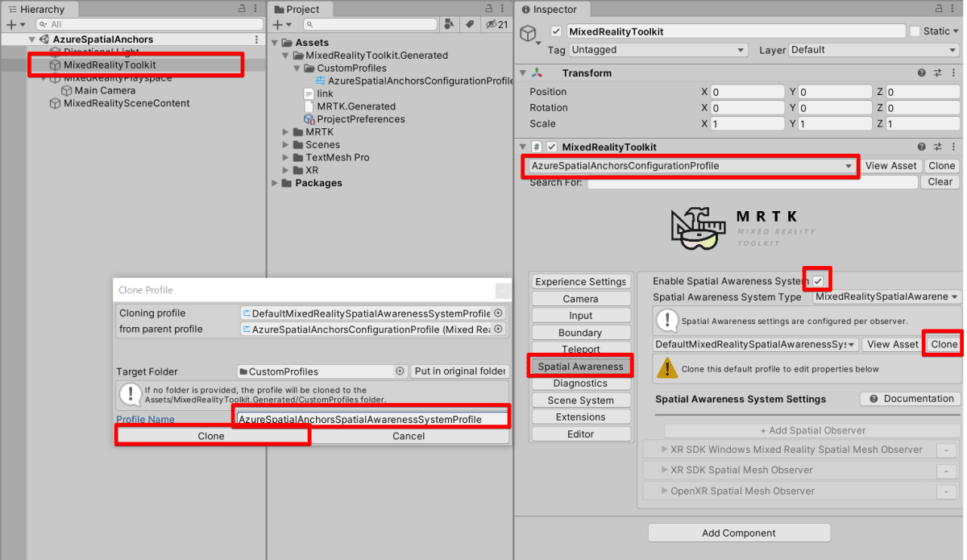
Task: Open AzureSpatialAnchorsConfigurationProfile profile dropdown
Action: (690, 166)
